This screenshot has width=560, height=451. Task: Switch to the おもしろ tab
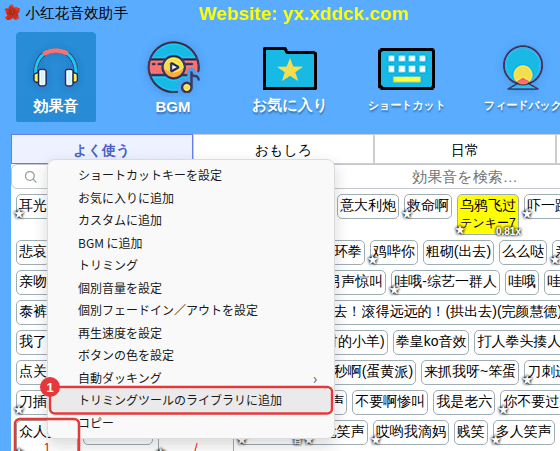[x=283, y=150]
